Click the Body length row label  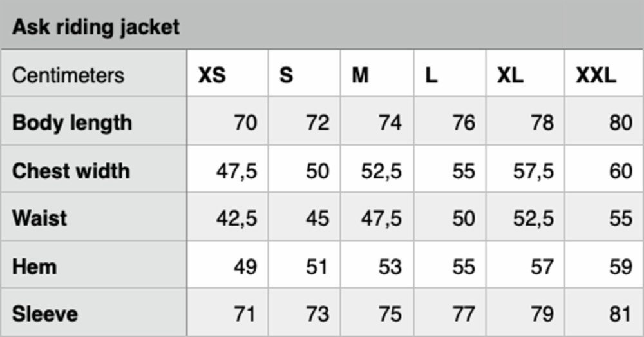pos(72,123)
